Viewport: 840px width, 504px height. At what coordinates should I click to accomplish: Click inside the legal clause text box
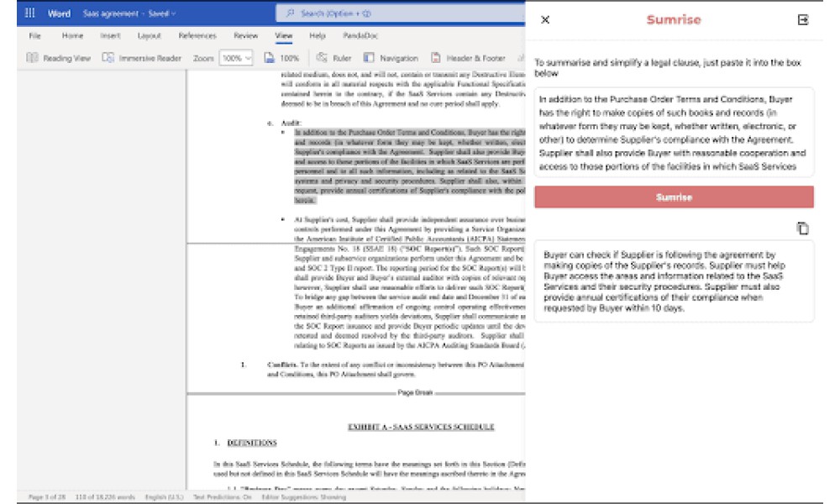(674, 132)
